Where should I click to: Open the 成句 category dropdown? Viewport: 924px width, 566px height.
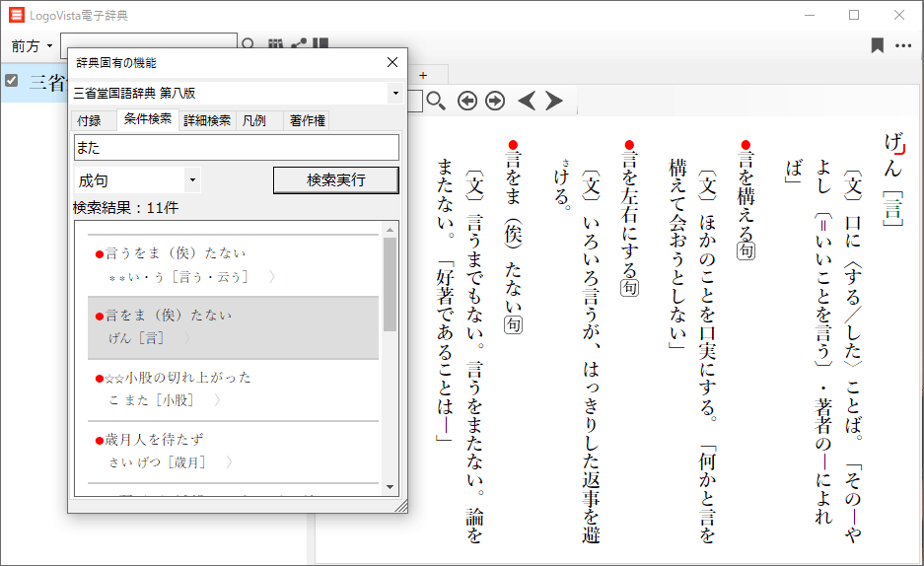coord(192,180)
